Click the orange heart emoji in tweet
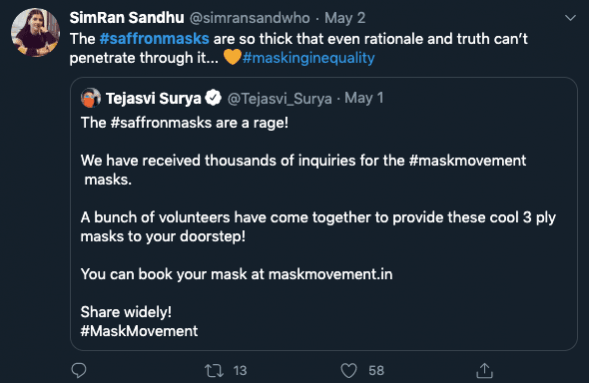The image size is (589, 383). click(x=232, y=57)
